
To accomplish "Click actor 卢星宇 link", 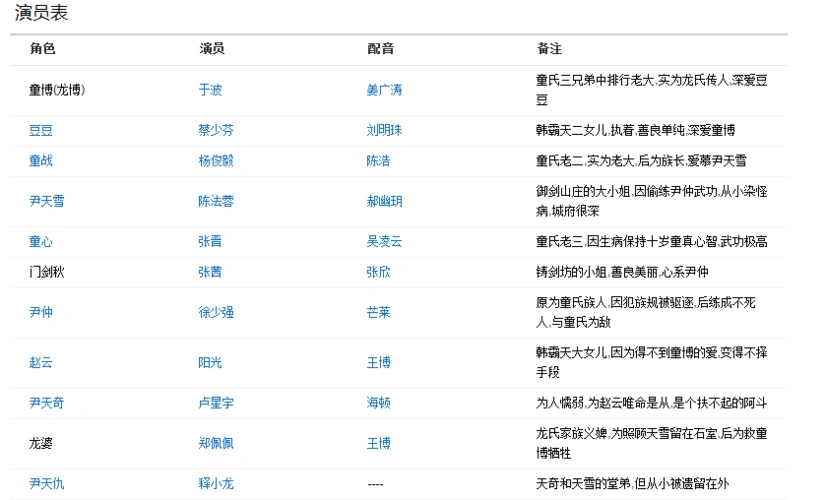I will (216, 402).
